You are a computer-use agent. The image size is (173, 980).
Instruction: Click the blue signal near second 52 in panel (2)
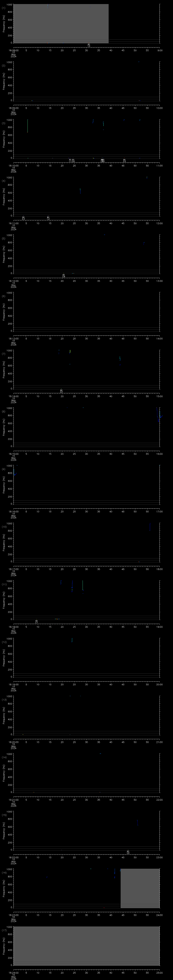(139, 62)
